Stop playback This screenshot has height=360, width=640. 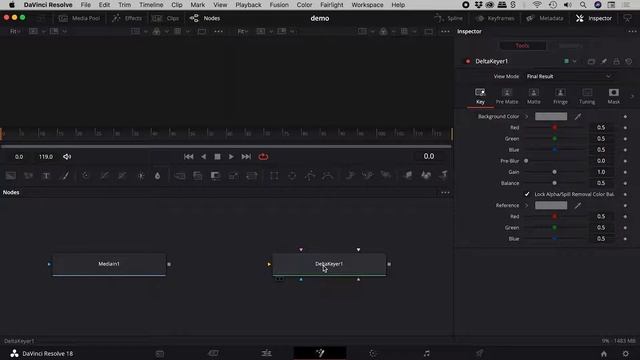pos(217,157)
